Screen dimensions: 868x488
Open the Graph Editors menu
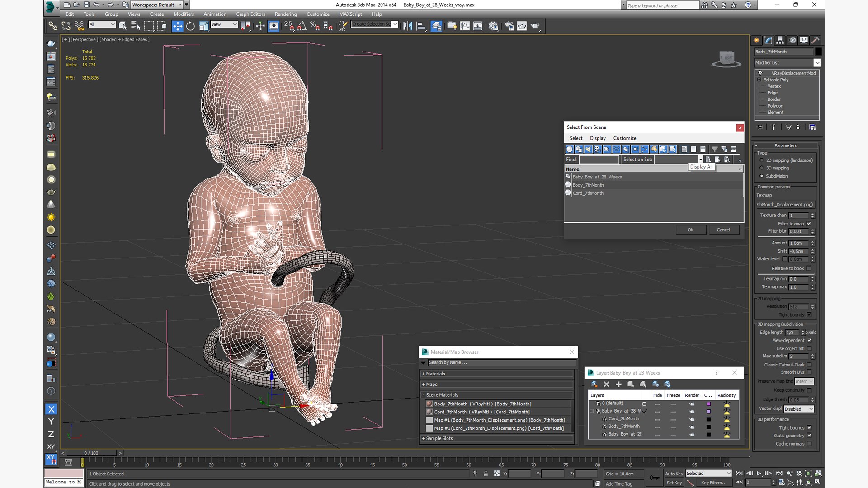pos(250,14)
